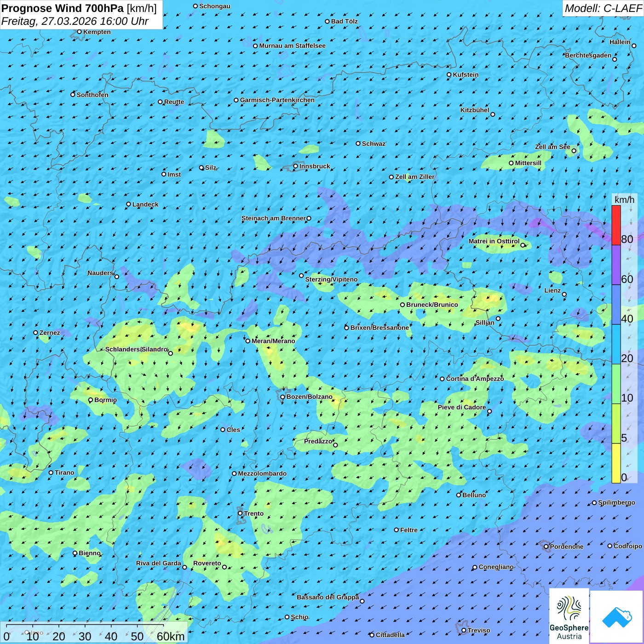Click the Zell am See label

(x=552, y=147)
